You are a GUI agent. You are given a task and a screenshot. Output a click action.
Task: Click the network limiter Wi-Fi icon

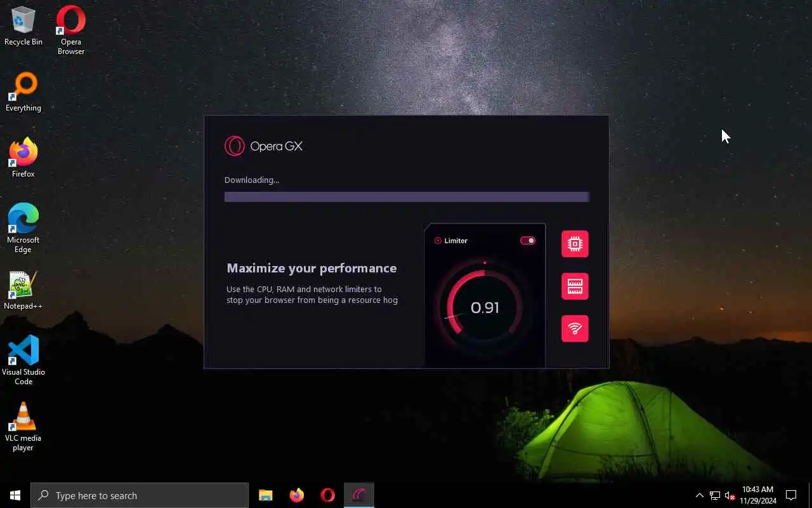[x=575, y=328]
